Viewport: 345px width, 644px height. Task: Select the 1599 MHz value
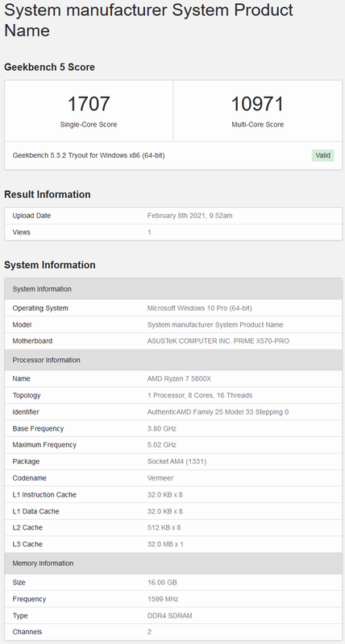tap(163, 599)
